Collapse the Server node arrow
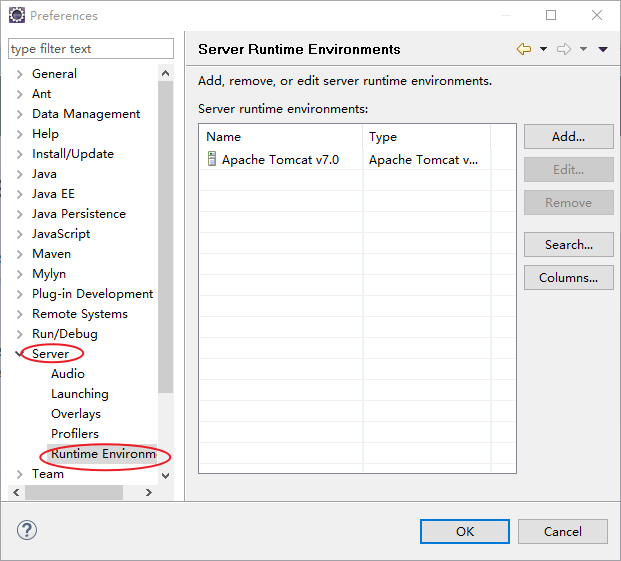Image resolution: width=621 pixels, height=561 pixels. pos(19,354)
